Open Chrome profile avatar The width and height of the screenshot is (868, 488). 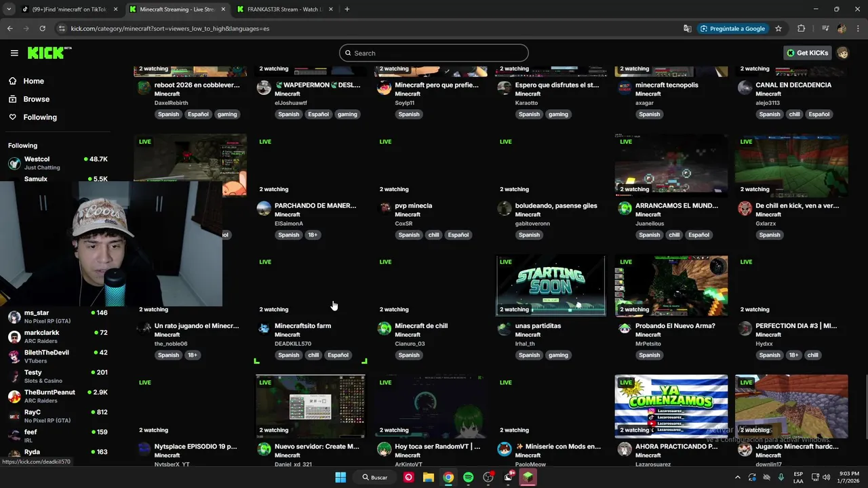coord(842,28)
